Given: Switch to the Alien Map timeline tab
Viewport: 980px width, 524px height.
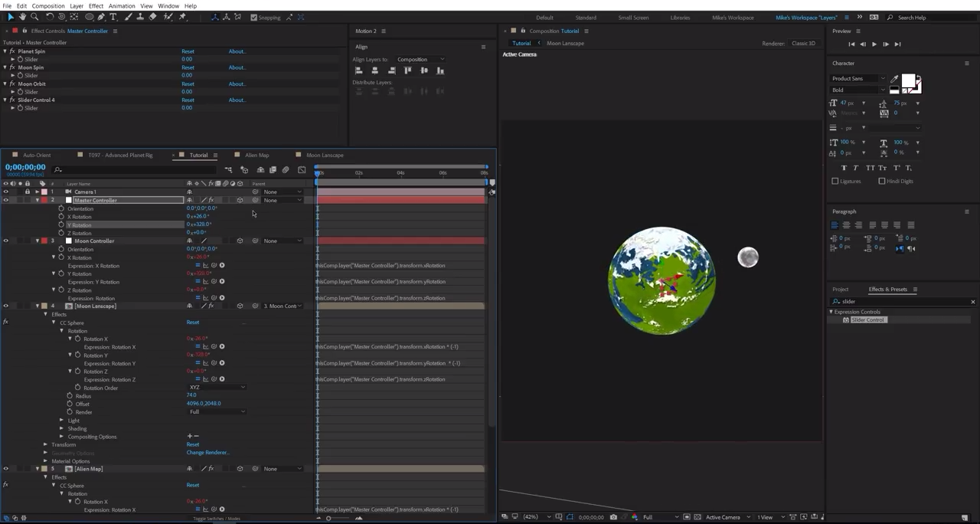Looking at the screenshot, I should point(256,155).
